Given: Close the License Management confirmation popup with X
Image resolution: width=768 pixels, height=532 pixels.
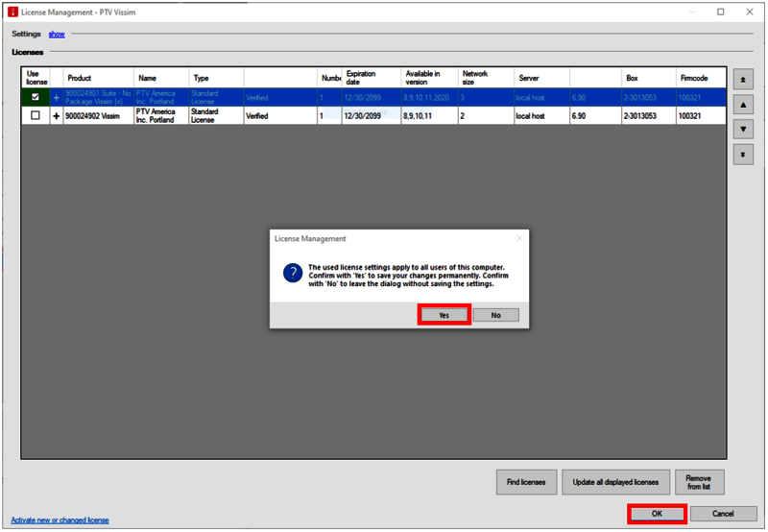Looking at the screenshot, I should click(x=519, y=238).
